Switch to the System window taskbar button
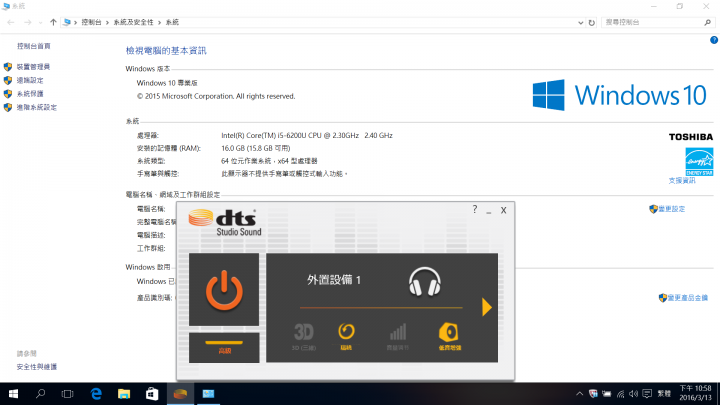This screenshot has width=720, height=405. [x=208, y=394]
